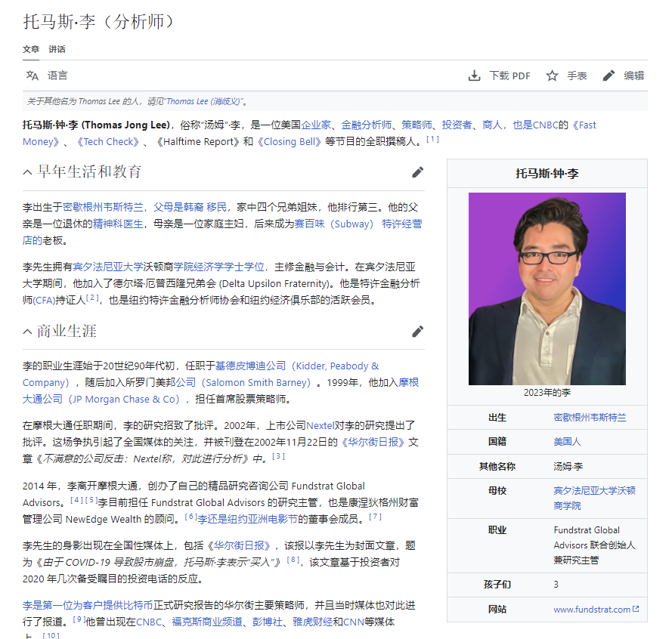Click the translate icon left of 语言
The width and height of the screenshot is (672, 639).
coord(32,76)
